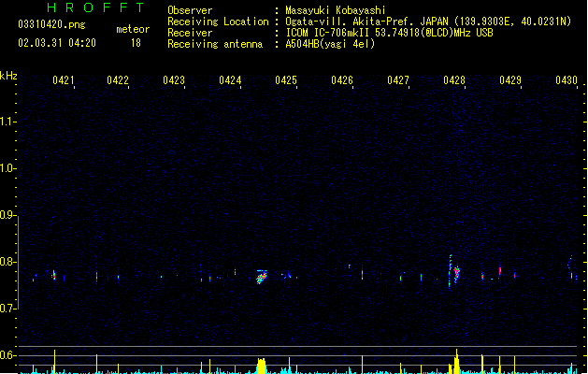Click the red meteor echo cluster at 0428
The height and width of the screenshot is (374, 588).
(456, 273)
